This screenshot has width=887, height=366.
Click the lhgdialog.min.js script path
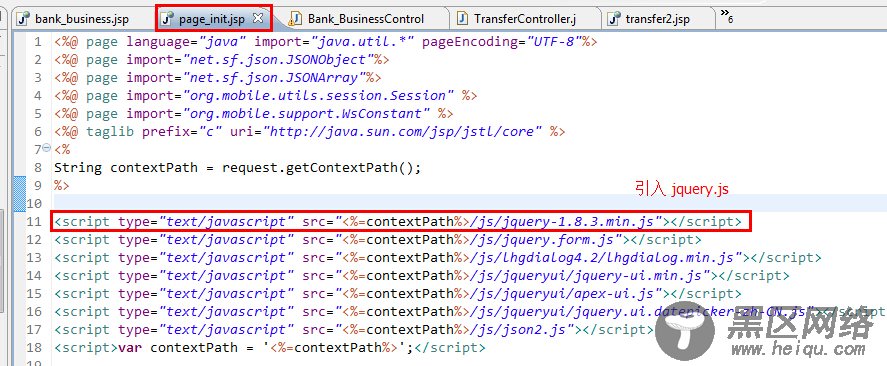(601, 258)
